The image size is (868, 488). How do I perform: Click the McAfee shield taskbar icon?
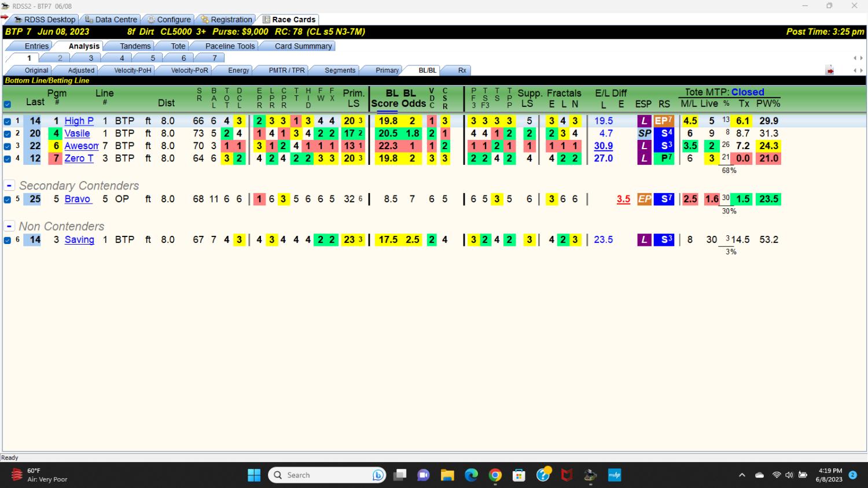[567, 475]
